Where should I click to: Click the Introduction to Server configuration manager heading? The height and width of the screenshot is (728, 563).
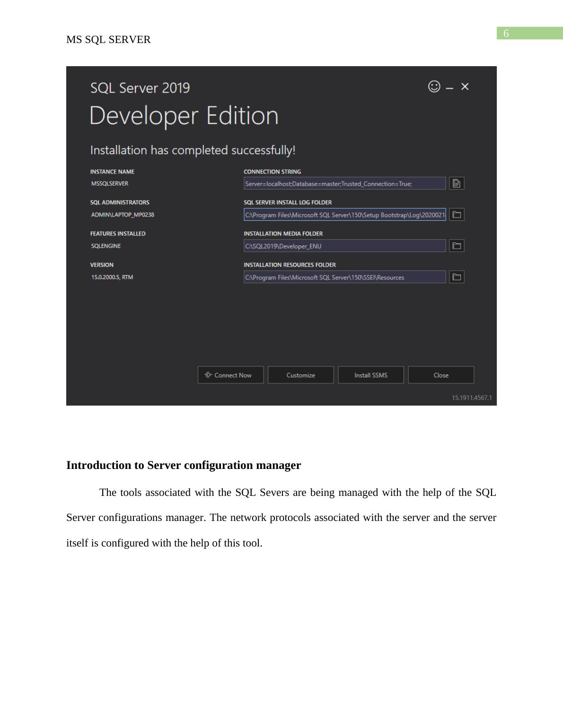pos(184,465)
